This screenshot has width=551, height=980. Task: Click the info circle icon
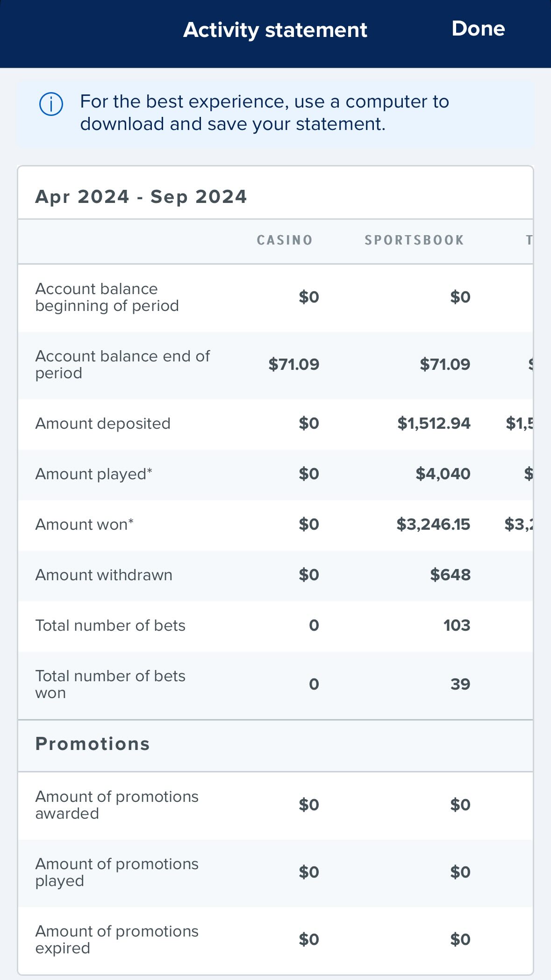tap(51, 104)
